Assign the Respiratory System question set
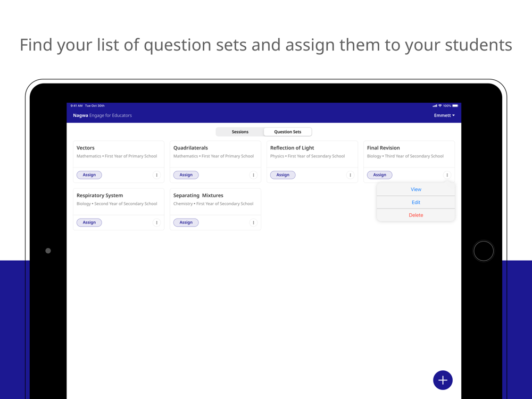 89,222
